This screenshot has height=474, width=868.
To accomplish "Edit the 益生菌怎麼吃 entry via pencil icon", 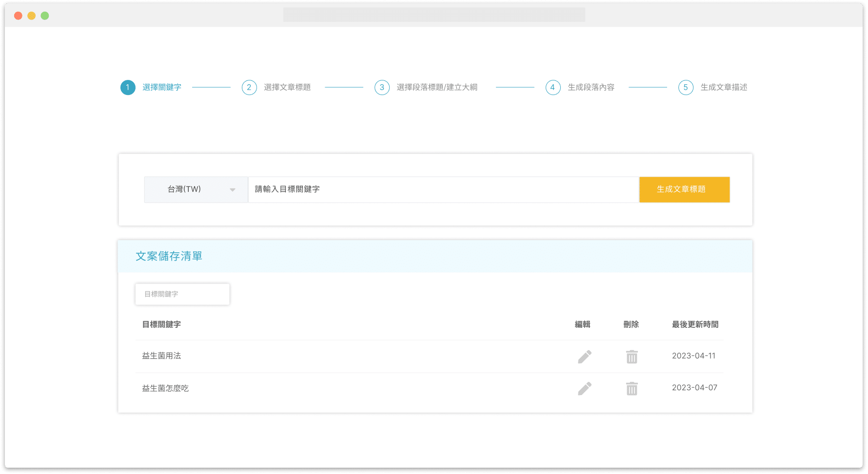I will click(x=584, y=388).
